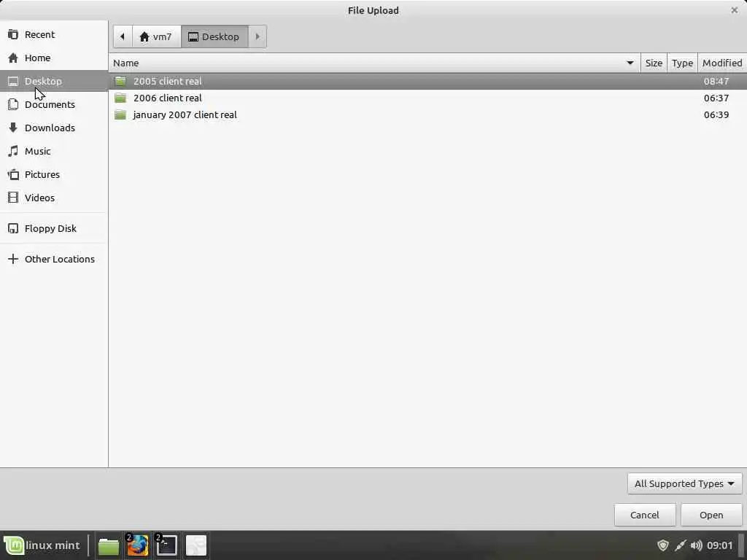
Task: Open Pictures location
Action: coord(54,174)
